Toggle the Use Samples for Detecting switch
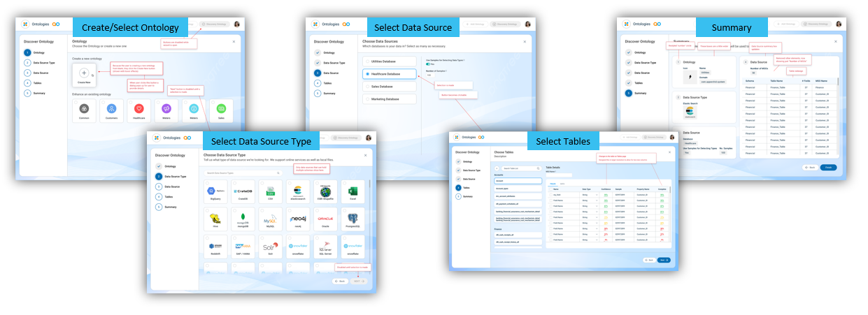This screenshot has height=315, width=868. coord(429,64)
